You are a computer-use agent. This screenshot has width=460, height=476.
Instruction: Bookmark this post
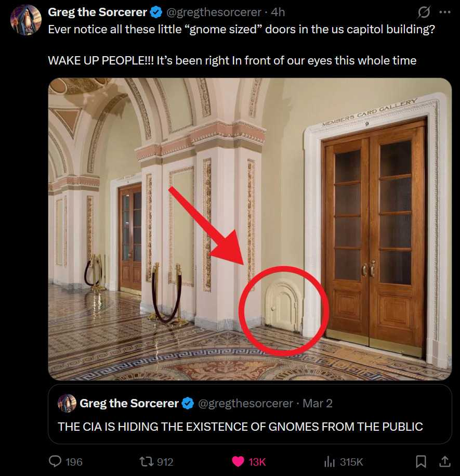420,461
